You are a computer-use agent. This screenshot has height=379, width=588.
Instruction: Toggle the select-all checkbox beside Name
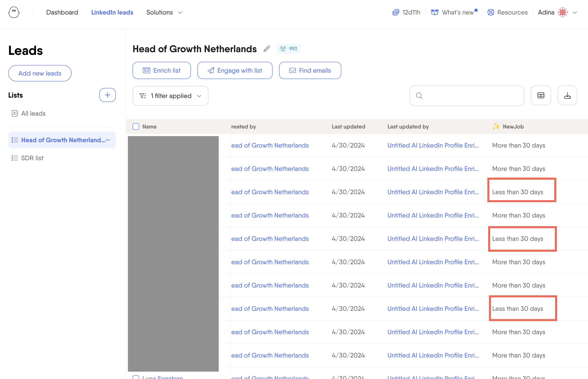click(x=136, y=126)
